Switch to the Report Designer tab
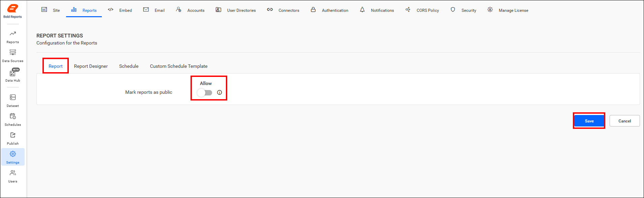The height and width of the screenshot is (198, 644). point(91,66)
